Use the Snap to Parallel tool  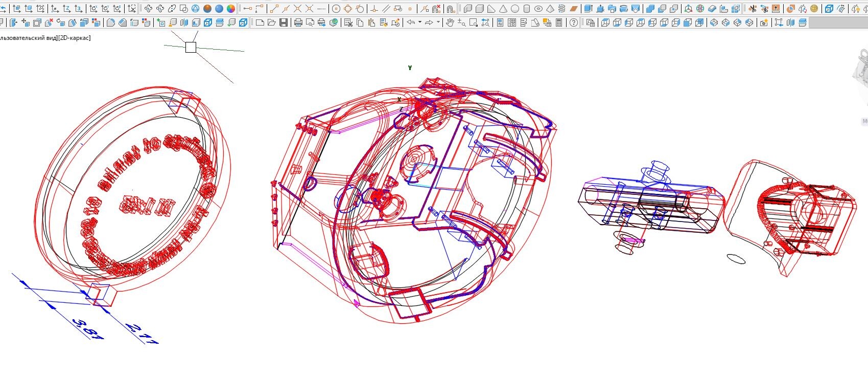click(386, 9)
